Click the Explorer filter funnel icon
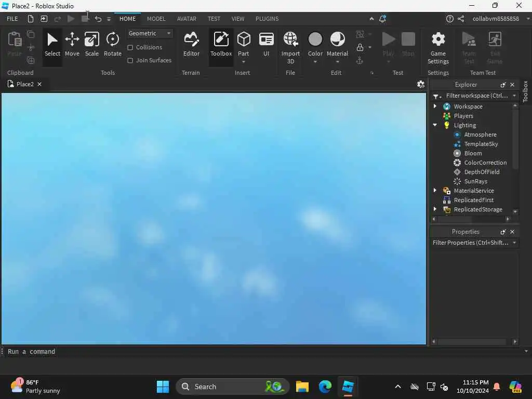Screen dimensions: 532x399 pos(436,96)
